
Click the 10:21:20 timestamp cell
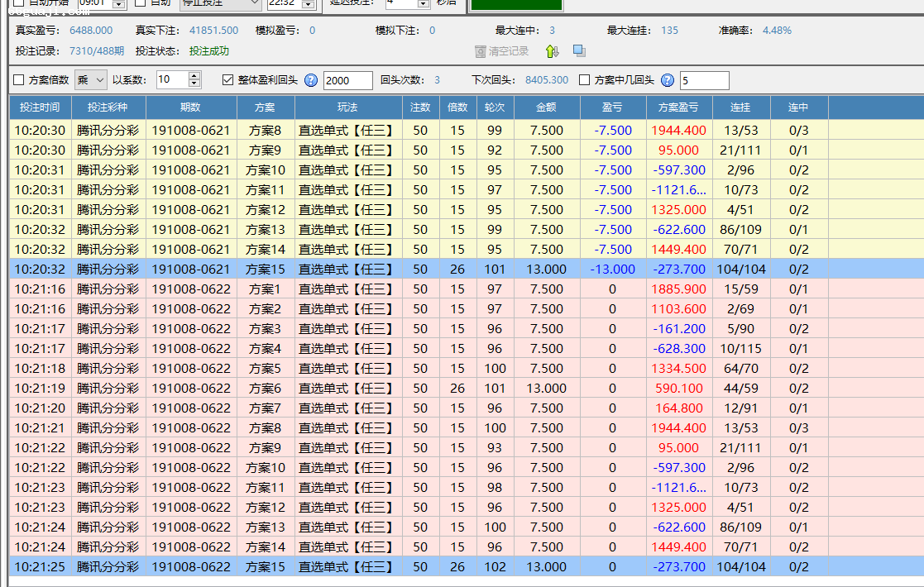tap(40, 408)
